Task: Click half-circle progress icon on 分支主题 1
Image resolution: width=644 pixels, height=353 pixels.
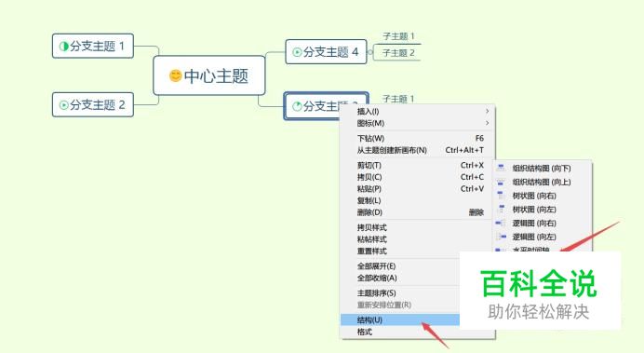Action: pos(63,46)
